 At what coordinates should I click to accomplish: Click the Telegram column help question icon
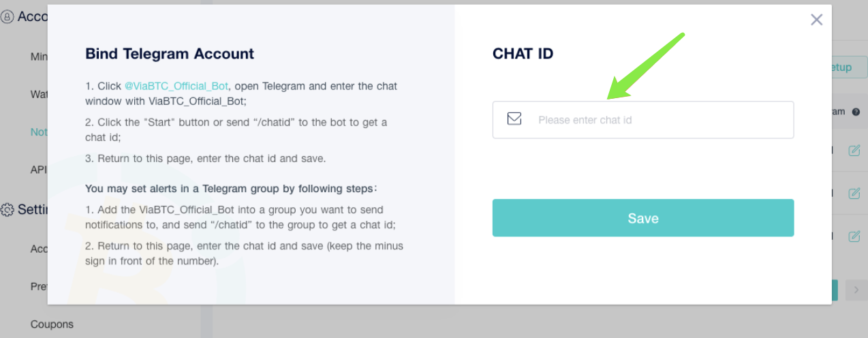coord(856,112)
